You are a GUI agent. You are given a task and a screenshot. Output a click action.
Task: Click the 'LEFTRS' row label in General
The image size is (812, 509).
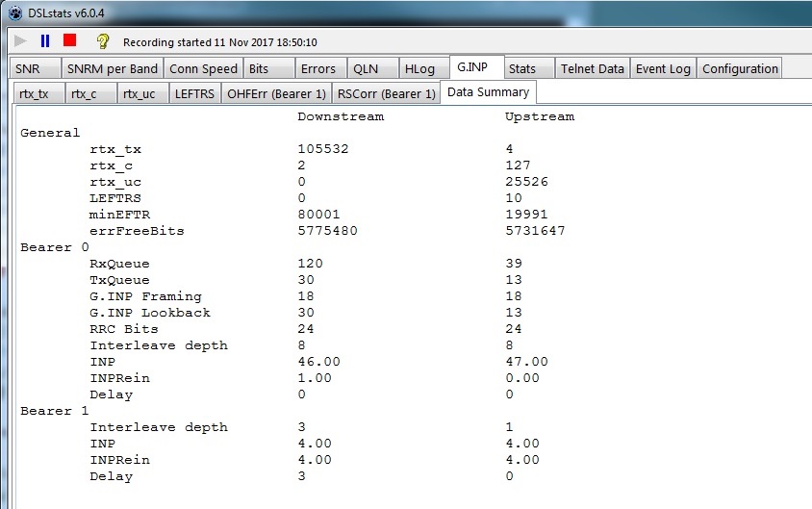pyautogui.click(x=114, y=198)
